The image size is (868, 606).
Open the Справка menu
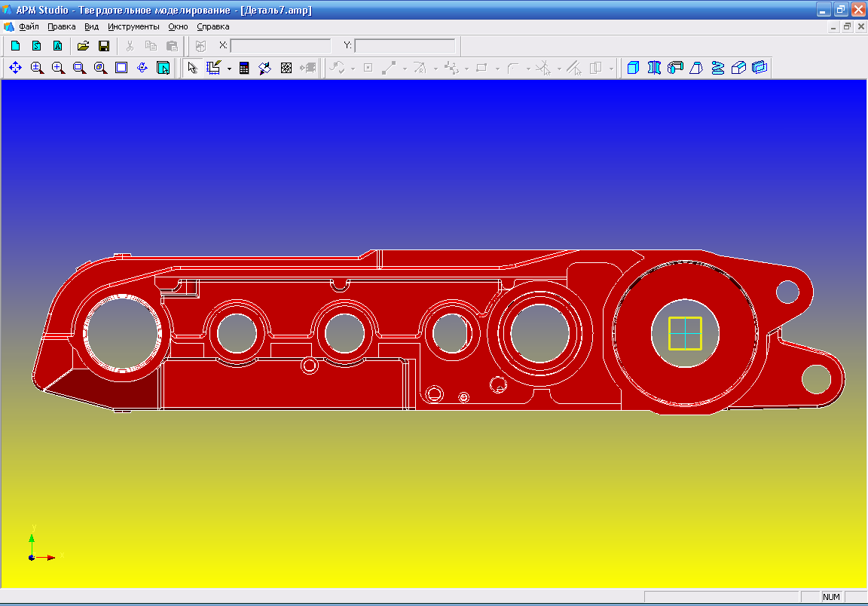coord(213,26)
